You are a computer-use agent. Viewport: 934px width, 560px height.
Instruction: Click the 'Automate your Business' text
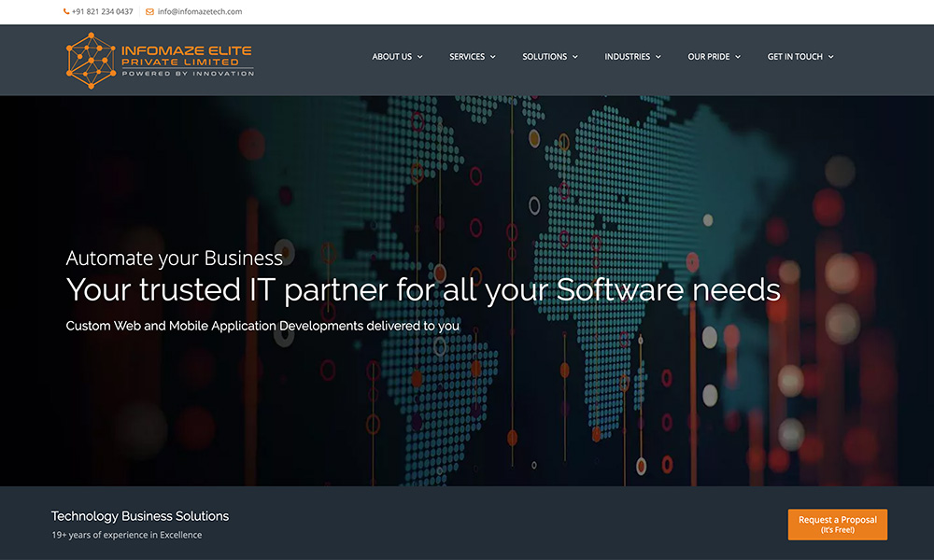click(x=175, y=259)
